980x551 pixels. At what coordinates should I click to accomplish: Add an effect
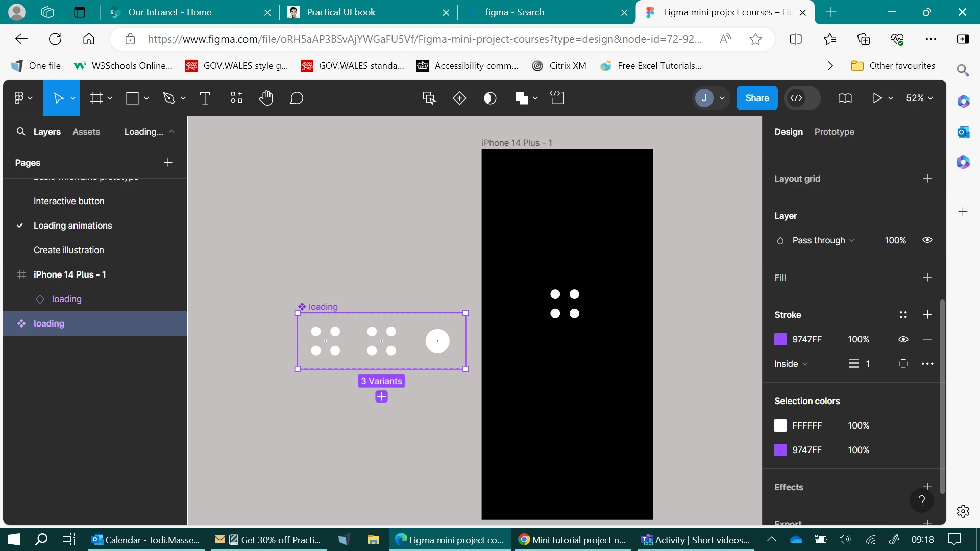pyautogui.click(x=927, y=486)
